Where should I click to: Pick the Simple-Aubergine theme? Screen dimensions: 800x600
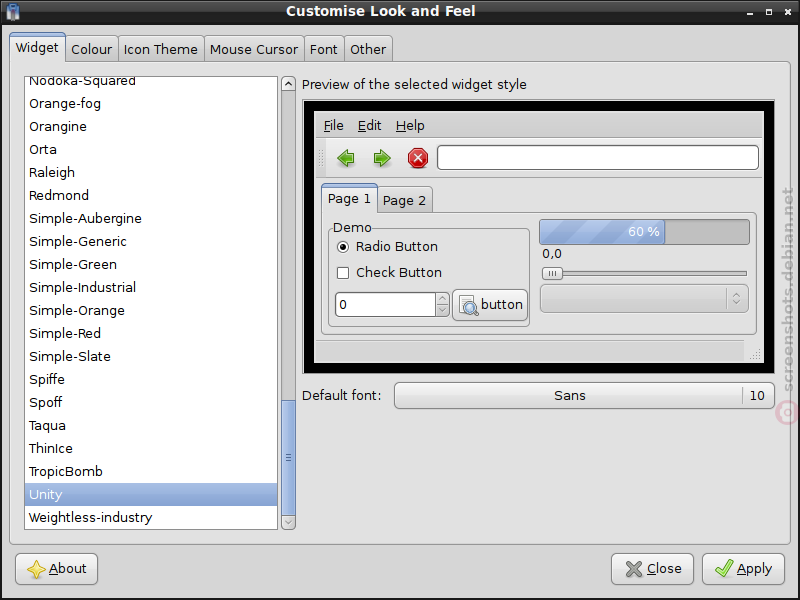(x=151, y=218)
